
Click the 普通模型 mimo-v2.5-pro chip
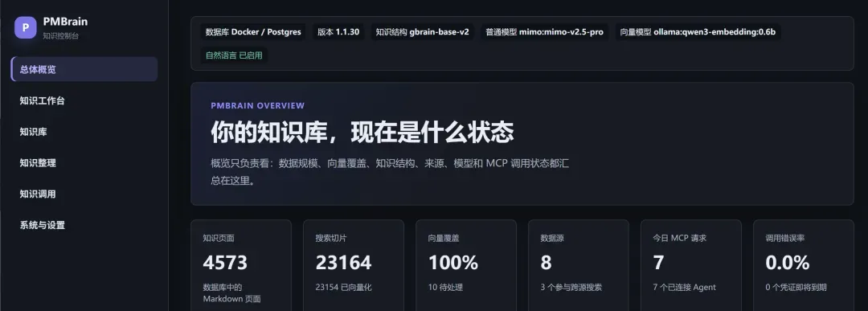[544, 32]
